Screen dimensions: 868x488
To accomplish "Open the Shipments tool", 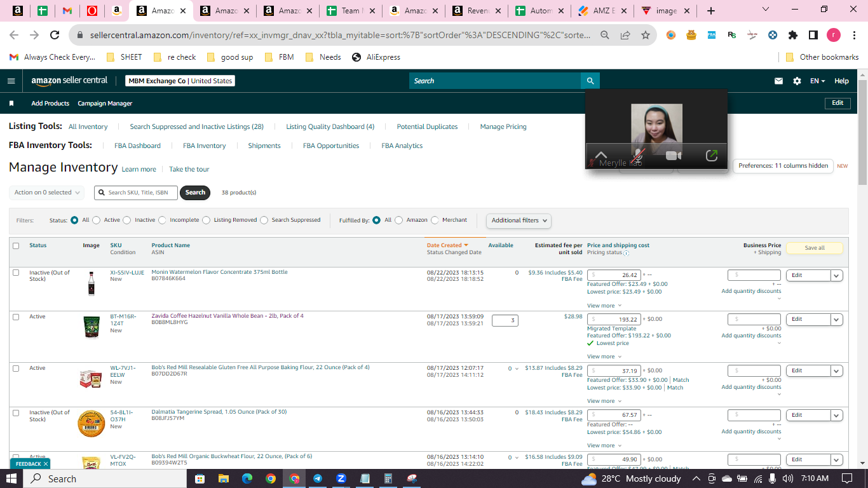I will [x=264, y=146].
